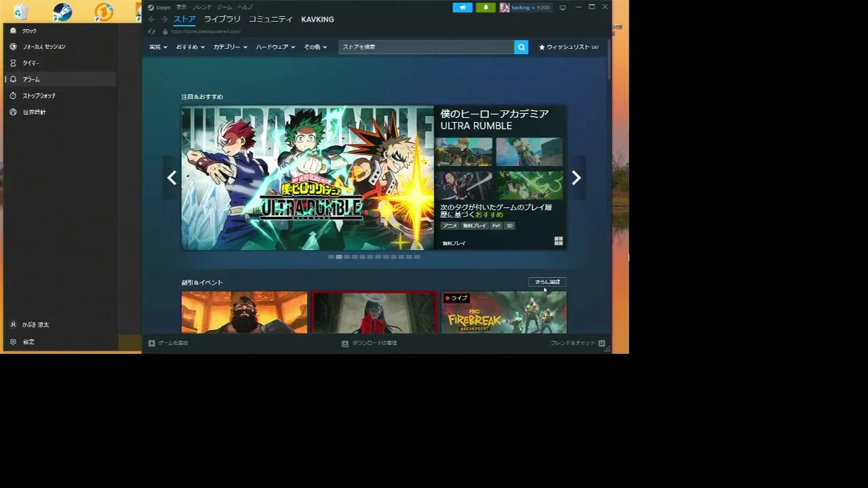Click the wallet balance ¥200

pyautogui.click(x=542, y=7)
